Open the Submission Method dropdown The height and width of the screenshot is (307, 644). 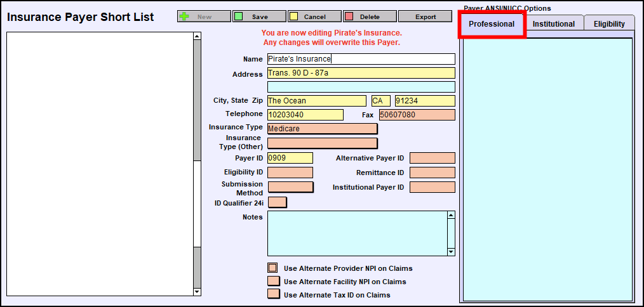[290, 187]
